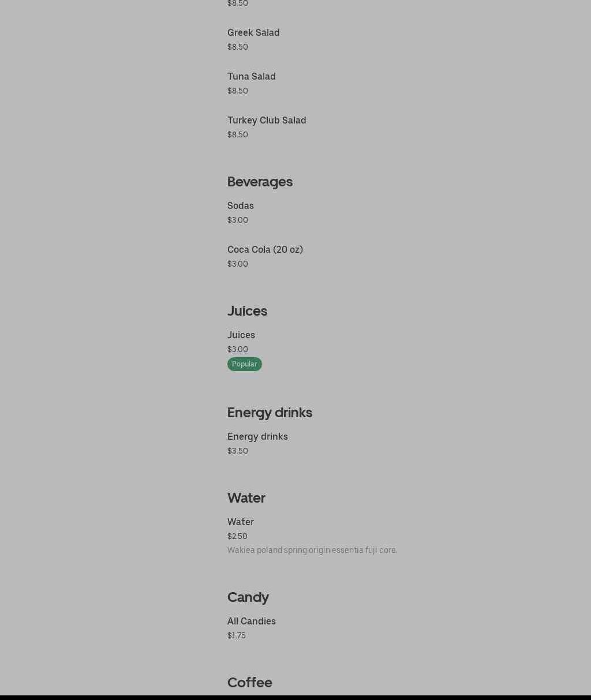591x700 pixels.
Task: Open the Greek Salad menu item
Action: click(253, 33)
